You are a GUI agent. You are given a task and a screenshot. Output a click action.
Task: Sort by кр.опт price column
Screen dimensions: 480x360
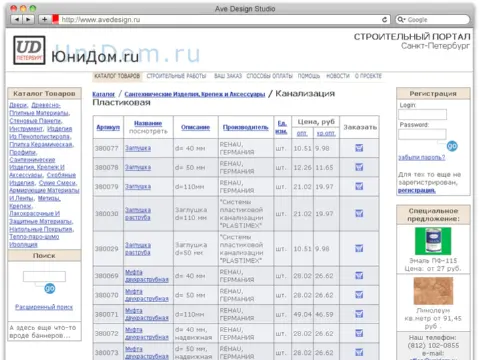point(326,133)
